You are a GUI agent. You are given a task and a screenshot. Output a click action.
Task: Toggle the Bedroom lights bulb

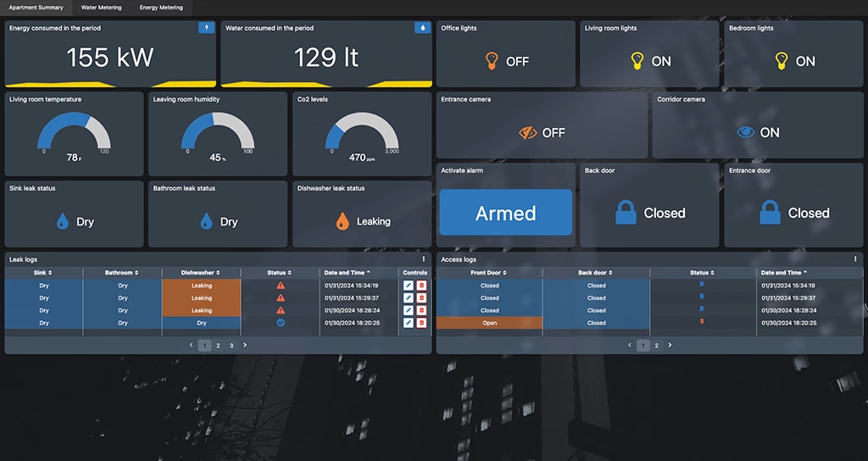[781, 61]
